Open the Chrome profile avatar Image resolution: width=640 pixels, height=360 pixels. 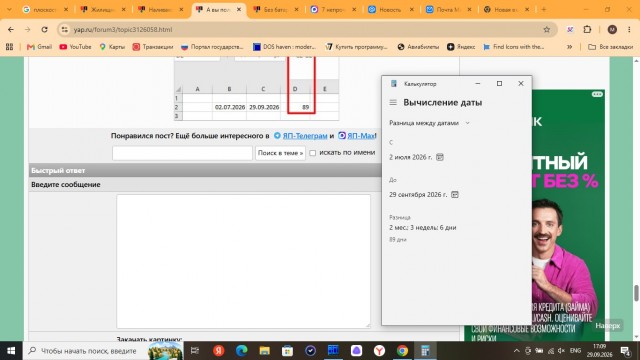(x=612, y=29)
